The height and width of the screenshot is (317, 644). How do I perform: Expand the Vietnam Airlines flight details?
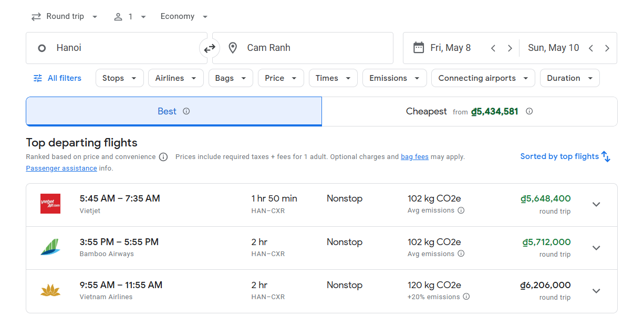click(596, 291)
